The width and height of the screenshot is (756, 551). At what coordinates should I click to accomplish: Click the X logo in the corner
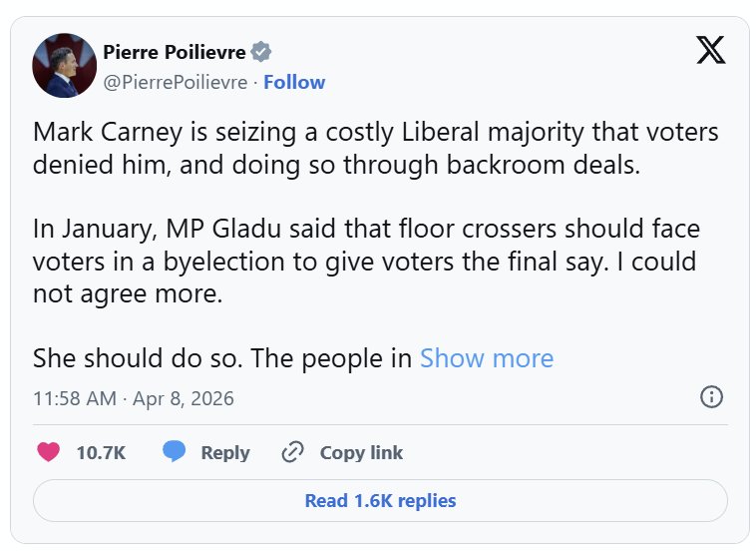pyautogui.click(x=710, y=51)
